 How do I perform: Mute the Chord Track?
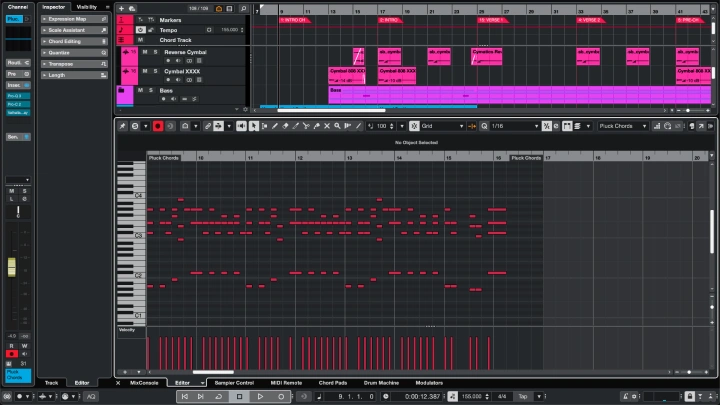(x=141, y=40)
